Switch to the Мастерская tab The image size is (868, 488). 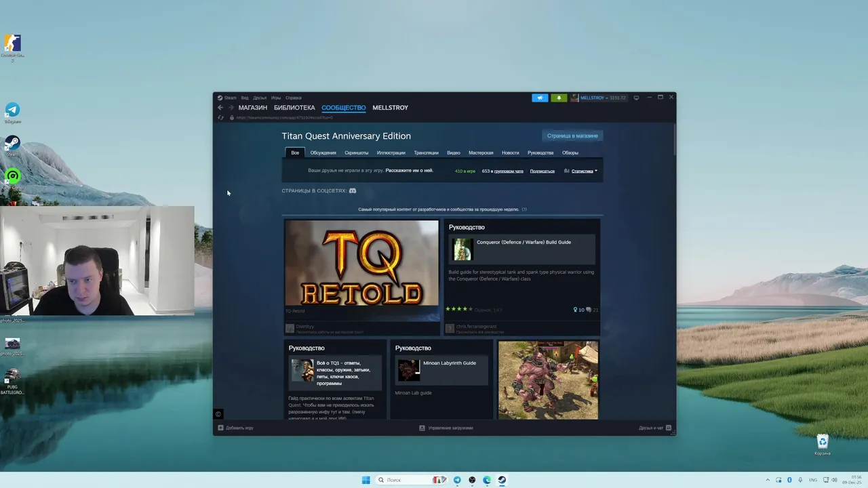pos(481,152)
